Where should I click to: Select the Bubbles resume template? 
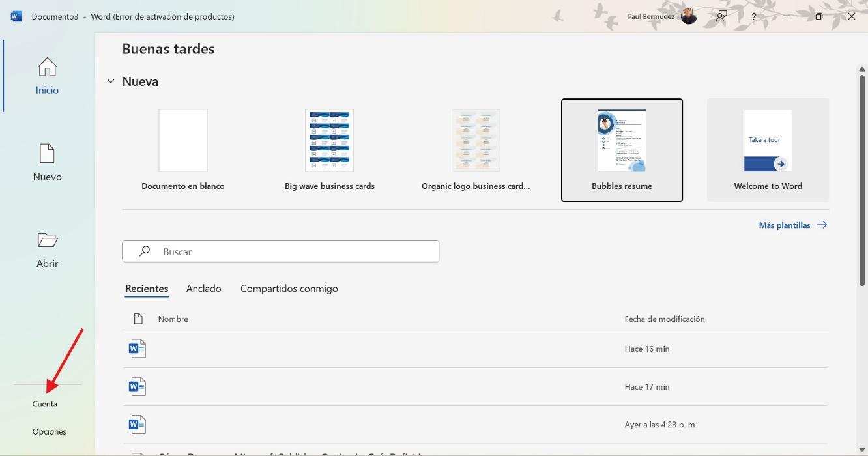(x=622, y=150)
